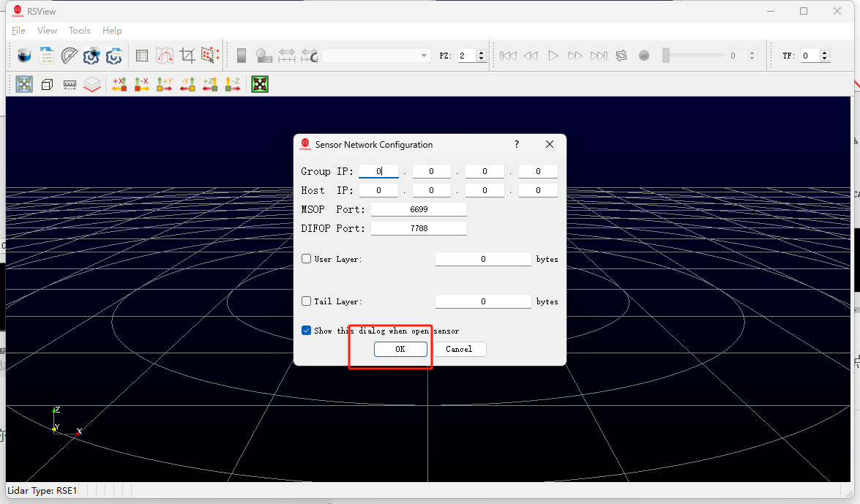Viewport: 860px width, 504px height.
Task: Decrease the PZ point size value
Action: (x=482, y=59)
